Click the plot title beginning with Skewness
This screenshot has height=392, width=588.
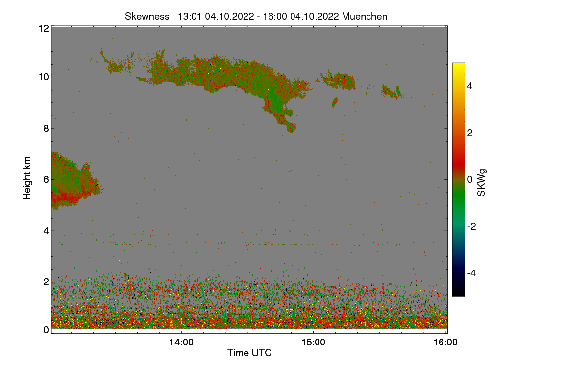256,16
